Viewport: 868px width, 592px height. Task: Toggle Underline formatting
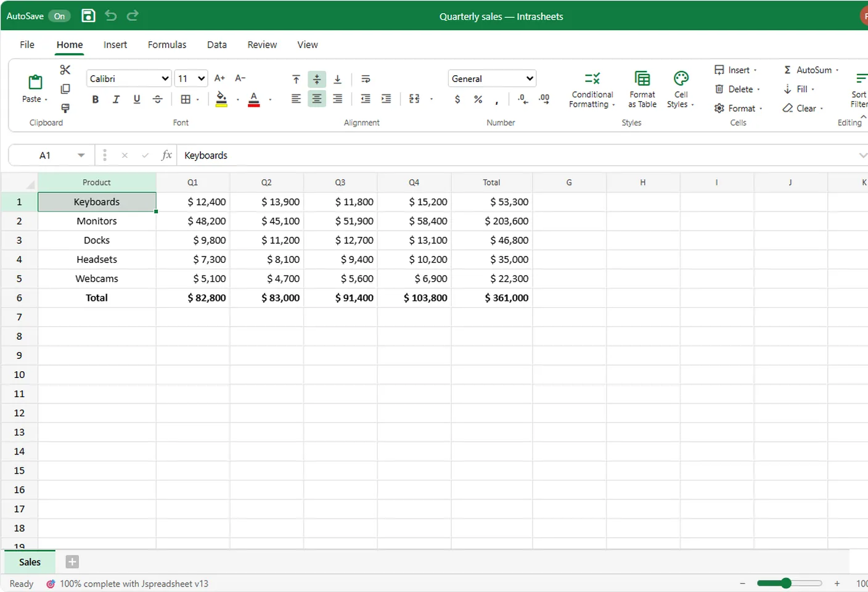tap(137, 99)
